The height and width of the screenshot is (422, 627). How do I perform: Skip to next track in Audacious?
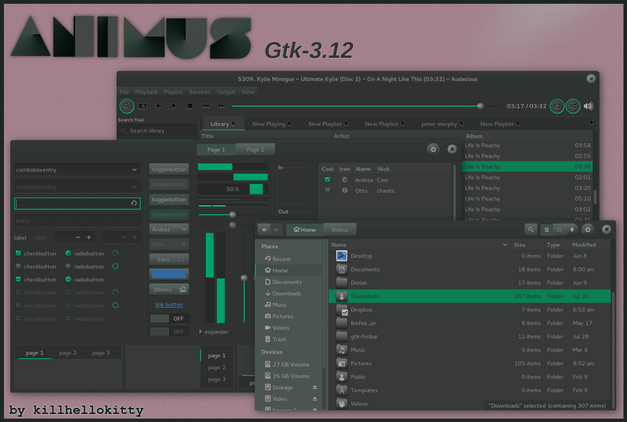pyautogui.click(x=222, y=106)
